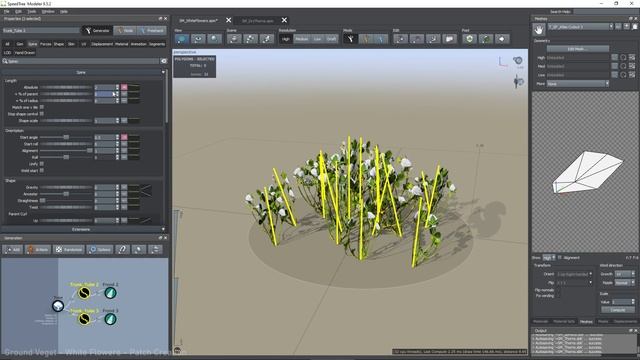Click the fourth Edit toolbar icon

click(449, 39)
